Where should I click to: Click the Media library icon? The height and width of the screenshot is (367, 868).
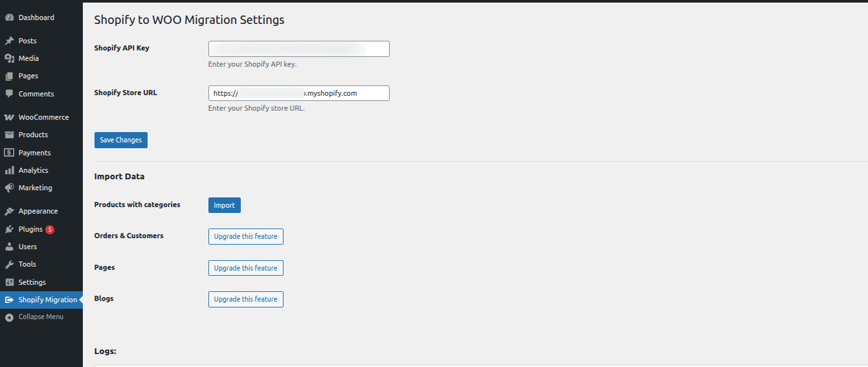[9, 58]
